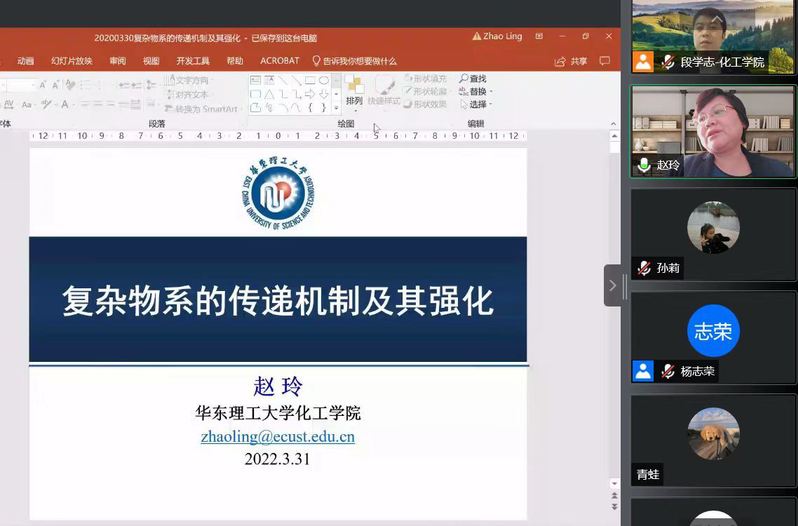Select the vertical text box shape
The image size is (798, 526).
click(x=269, y=80)
